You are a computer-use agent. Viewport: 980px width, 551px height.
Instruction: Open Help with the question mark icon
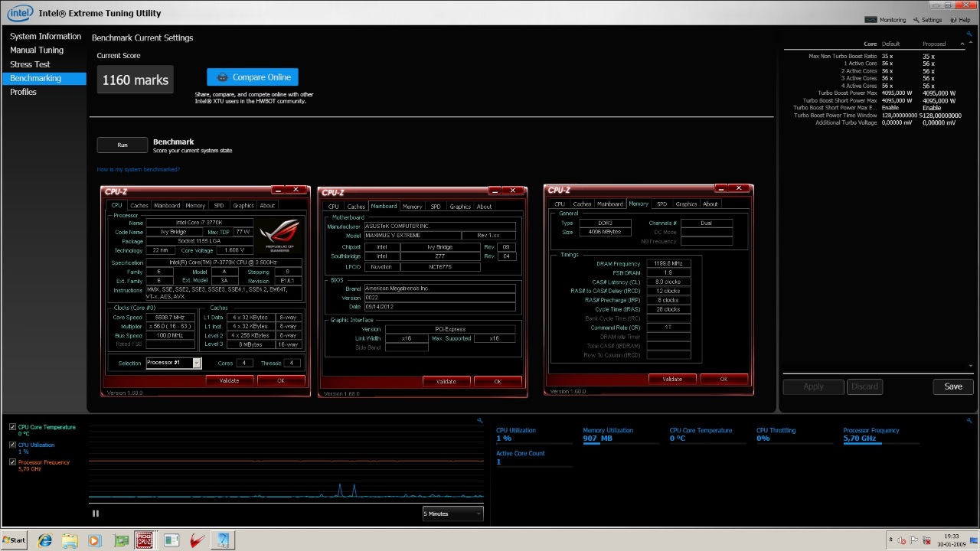tap(953, 20)
